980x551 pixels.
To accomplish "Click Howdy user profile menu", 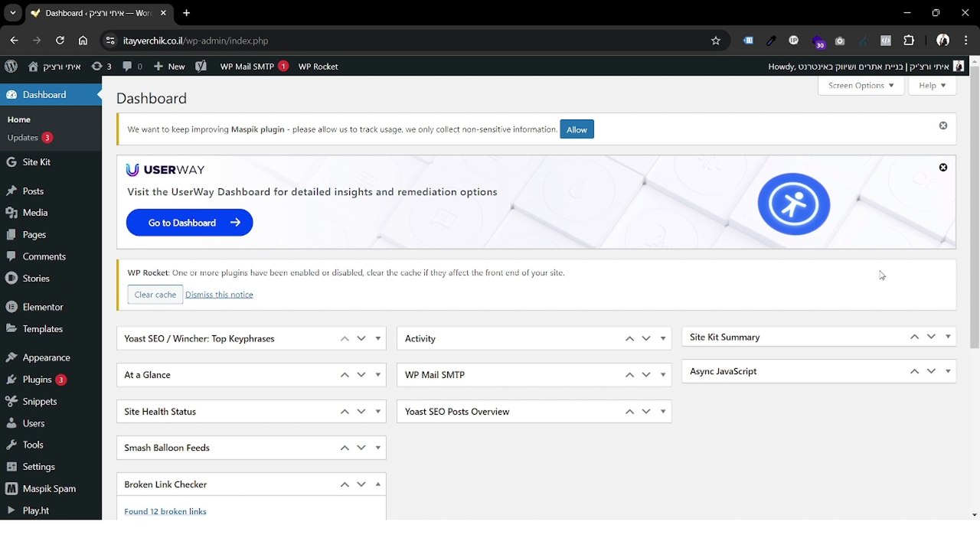I will [866, 67].
